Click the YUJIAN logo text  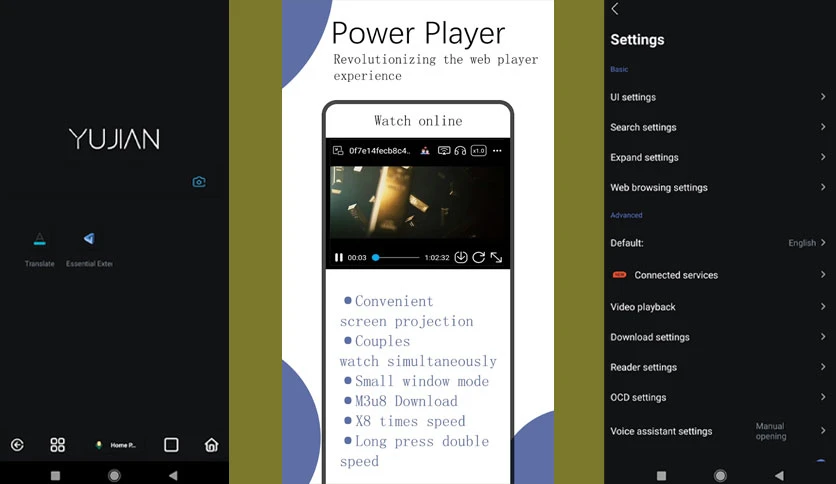[114, 139]
